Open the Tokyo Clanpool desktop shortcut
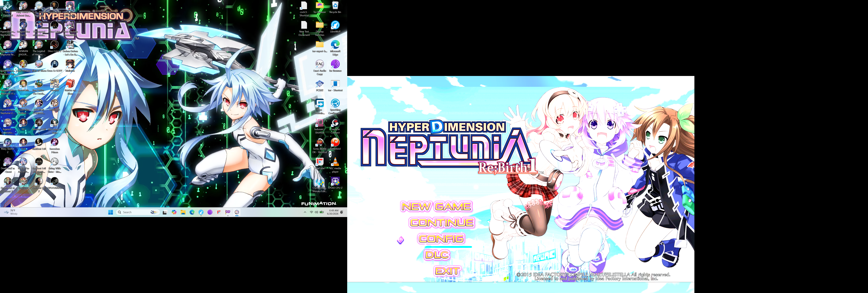The height and width of the screenshot is (293, 868). coord(8,9)
